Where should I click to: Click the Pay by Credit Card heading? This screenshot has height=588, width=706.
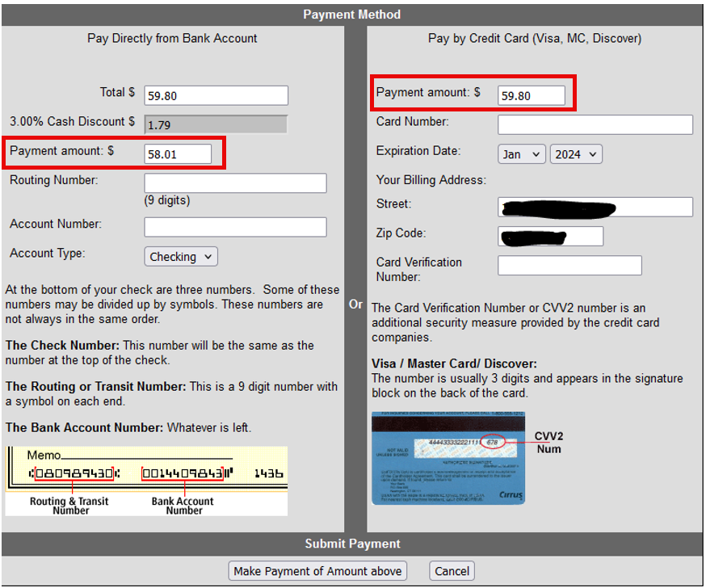point(534,38)
